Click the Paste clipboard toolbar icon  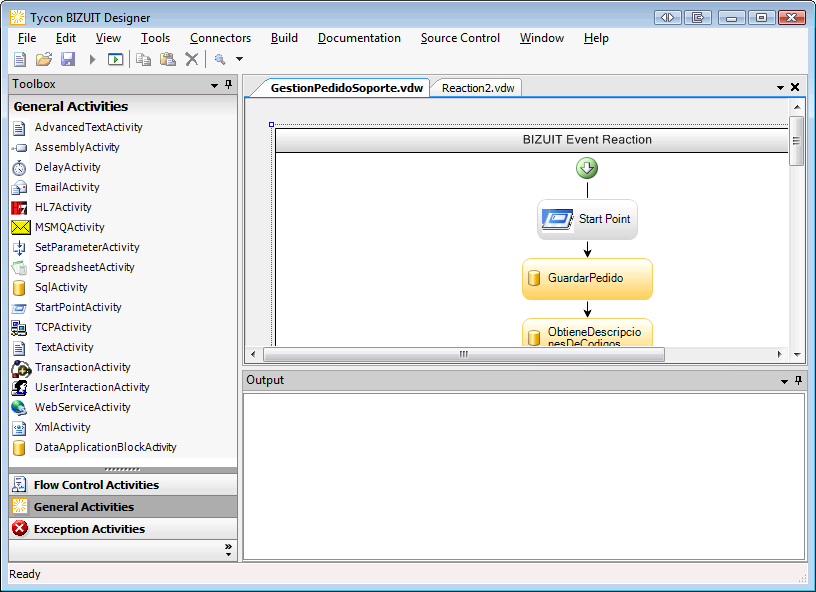pyautogui.click(x=168, y=59)
